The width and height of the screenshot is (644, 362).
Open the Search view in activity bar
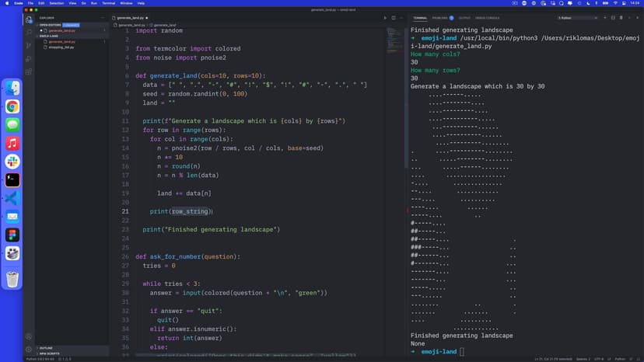point(29,32)
